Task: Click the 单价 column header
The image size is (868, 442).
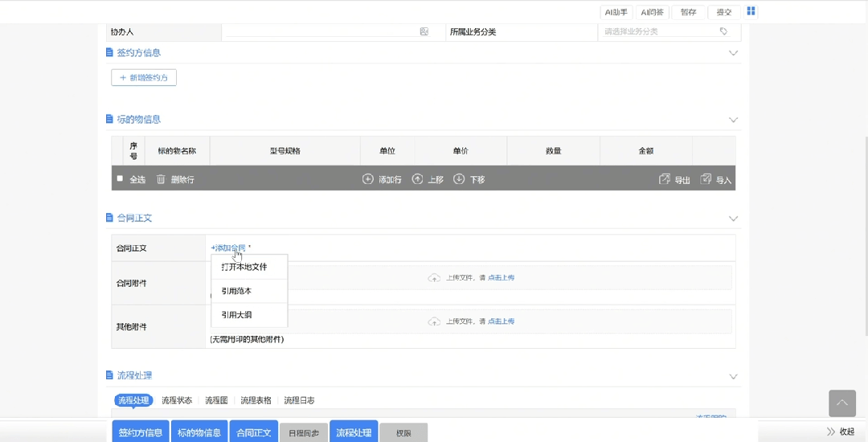Action: tap(461, 150)
